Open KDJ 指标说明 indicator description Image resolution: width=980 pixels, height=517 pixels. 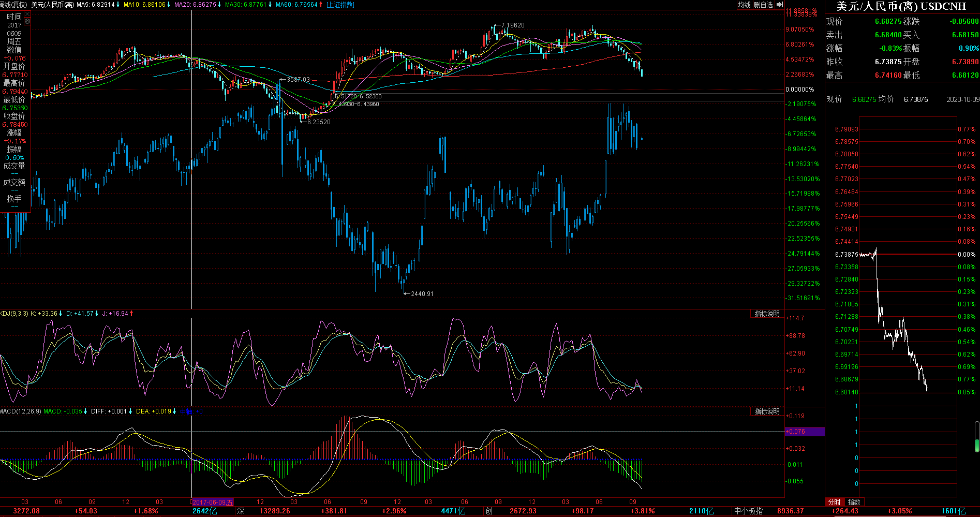point(767,314)
